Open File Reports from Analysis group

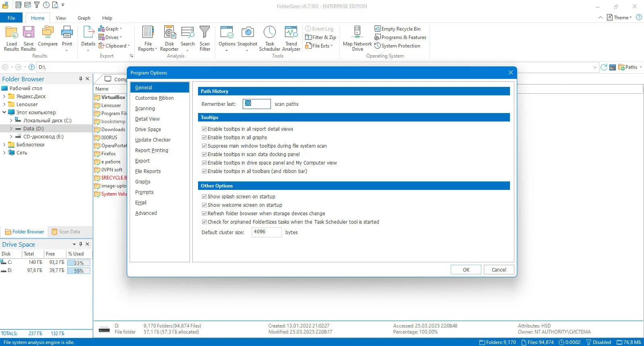point(148,39)
